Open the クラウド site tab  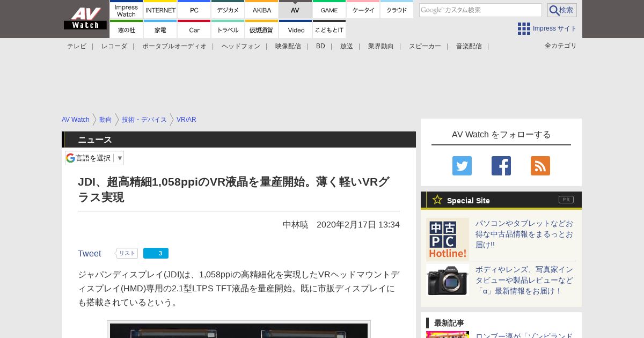(x=397, y=10)
